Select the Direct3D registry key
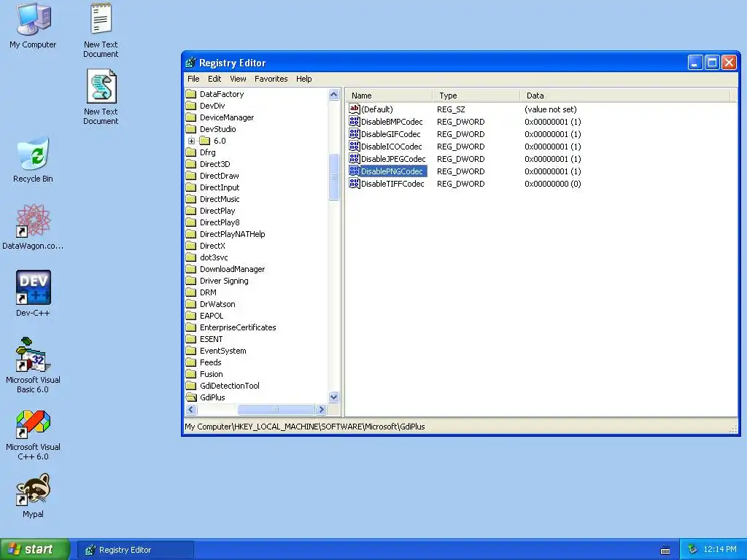Screen dimensions: 747x560 (215, 164)
